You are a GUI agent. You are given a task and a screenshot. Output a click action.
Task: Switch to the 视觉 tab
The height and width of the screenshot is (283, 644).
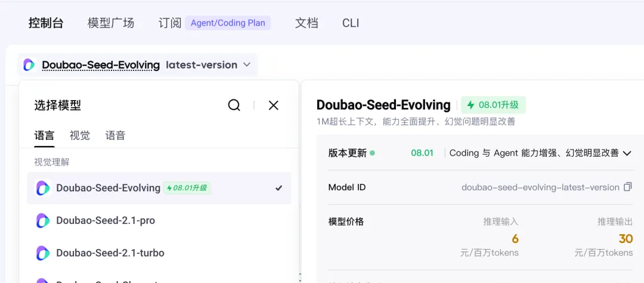coord(80,135)
